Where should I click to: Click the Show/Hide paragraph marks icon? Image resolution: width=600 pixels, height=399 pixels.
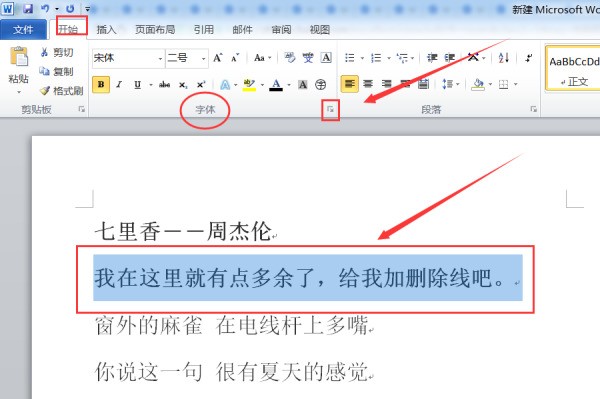529,58
